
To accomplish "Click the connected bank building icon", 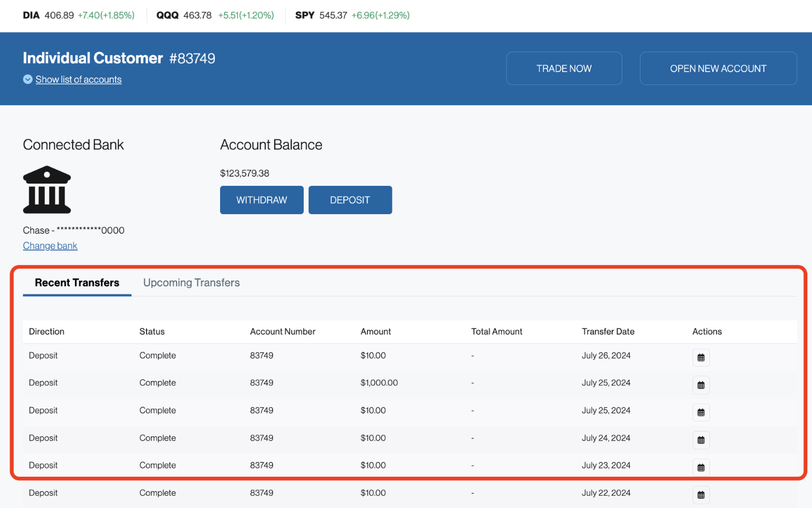I will [x=47, y=189].
